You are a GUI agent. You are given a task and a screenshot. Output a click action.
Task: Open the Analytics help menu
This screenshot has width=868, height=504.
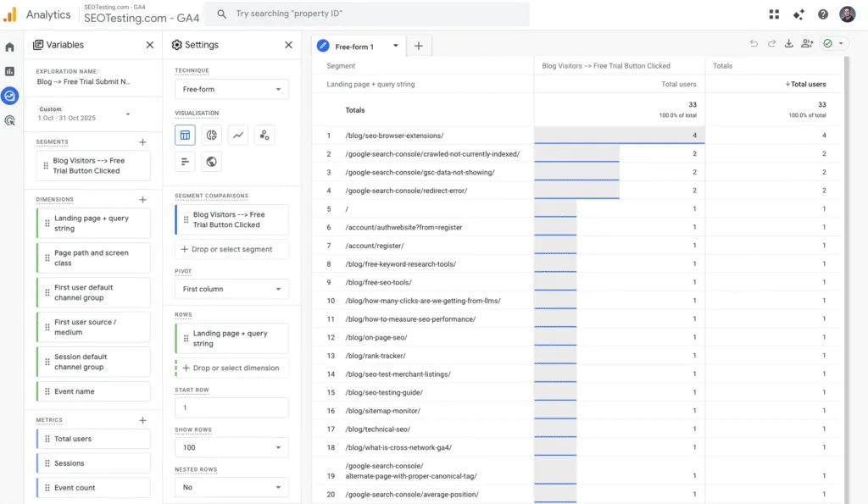(x=821, y=14)
